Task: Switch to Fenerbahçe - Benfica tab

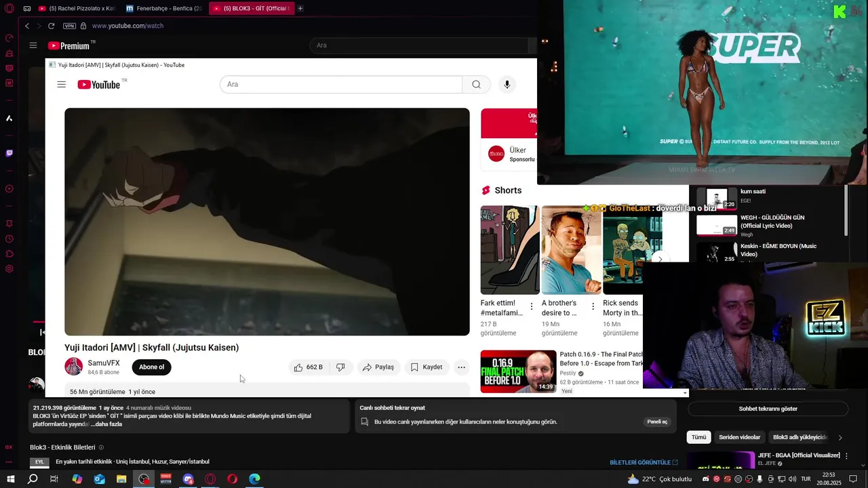Action: 164,8
